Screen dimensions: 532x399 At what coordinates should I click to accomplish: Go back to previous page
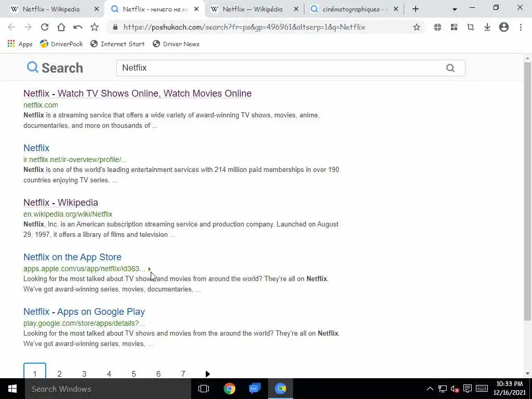(11, 27)
